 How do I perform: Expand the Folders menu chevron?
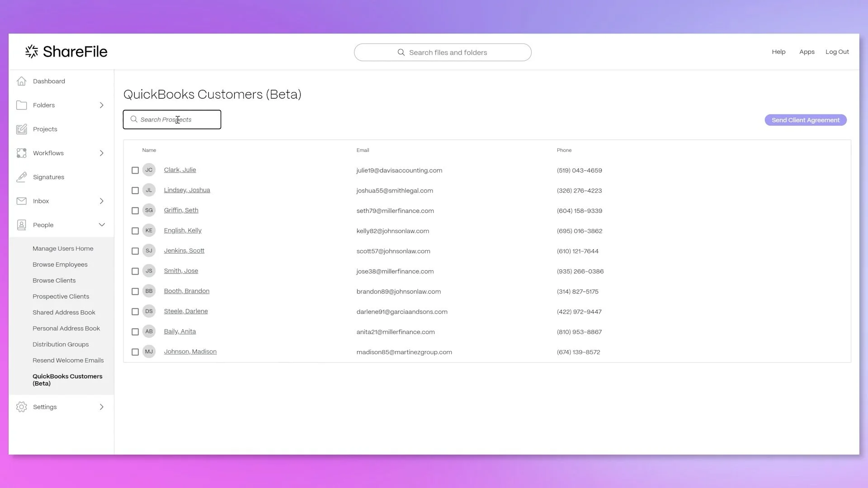click(102, 105)
